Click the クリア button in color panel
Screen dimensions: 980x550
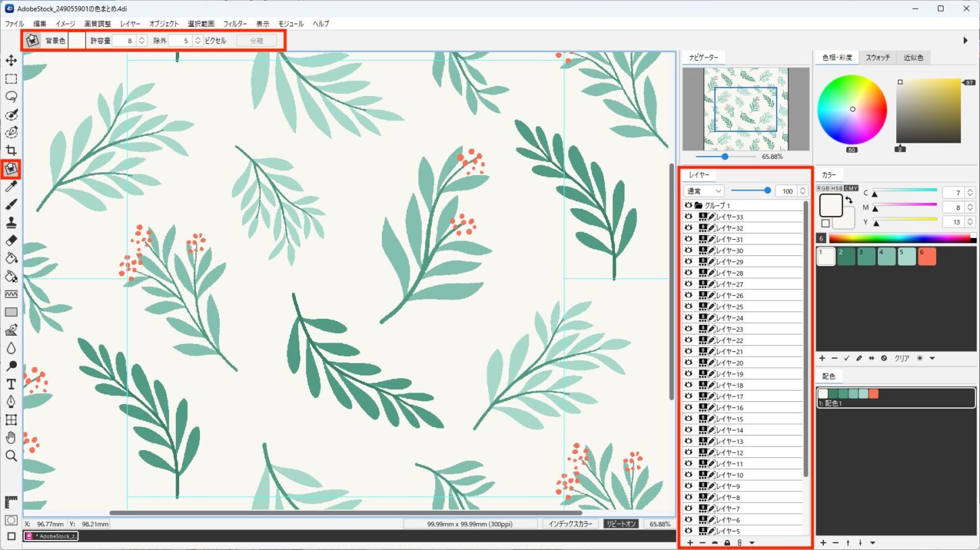point(902,358)
